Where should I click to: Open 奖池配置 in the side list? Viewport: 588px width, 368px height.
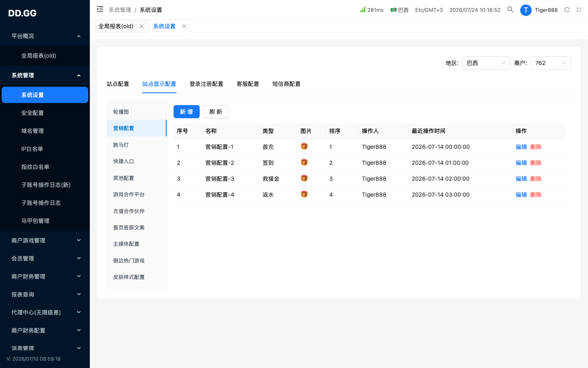[136, 178]
